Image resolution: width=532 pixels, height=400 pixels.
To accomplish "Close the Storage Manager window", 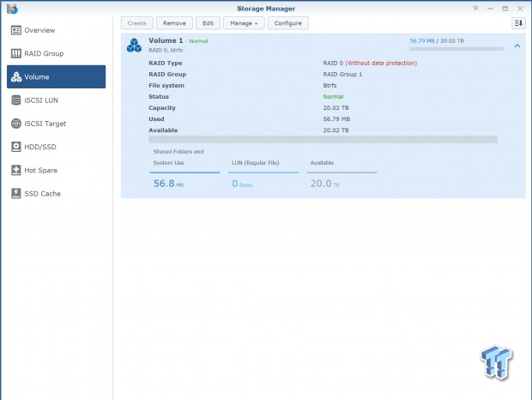I will (x=520, y=9).
